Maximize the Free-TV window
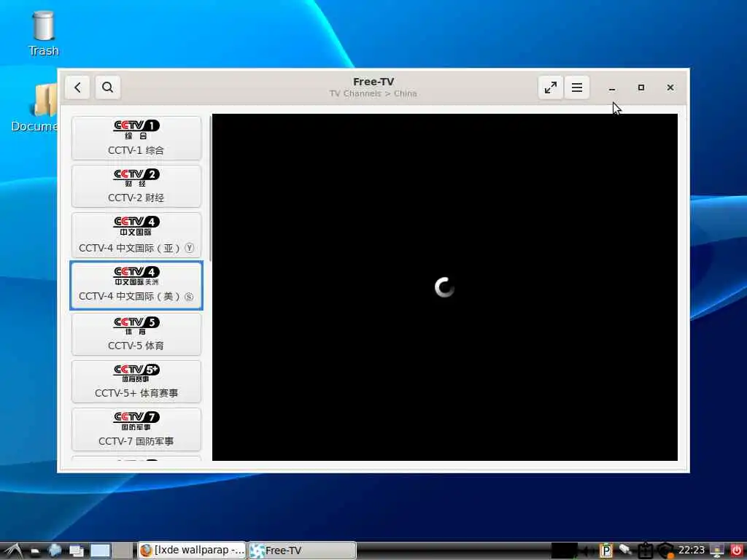This screenshot has width=747, height=560. (x=640, y=87)
